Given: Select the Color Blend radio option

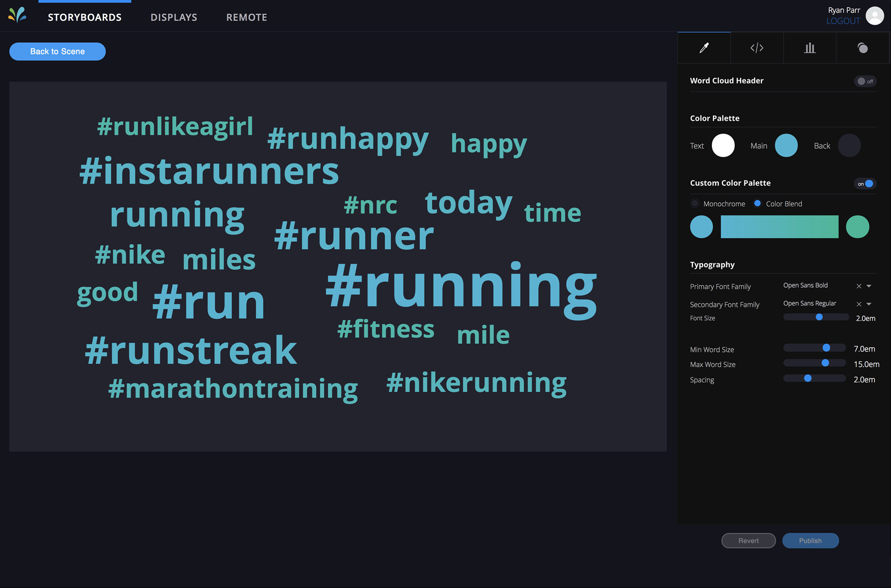Looking at the screenshot, I should point(757,203).
